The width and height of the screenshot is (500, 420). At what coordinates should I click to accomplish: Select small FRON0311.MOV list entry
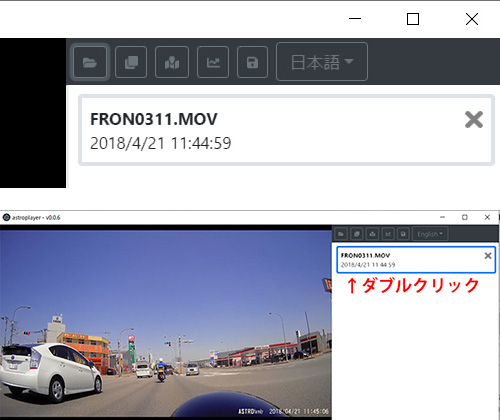coord(416,260)
